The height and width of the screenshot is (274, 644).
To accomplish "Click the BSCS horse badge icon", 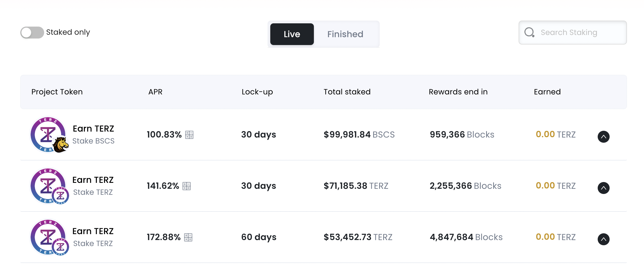I will point(61,144).
